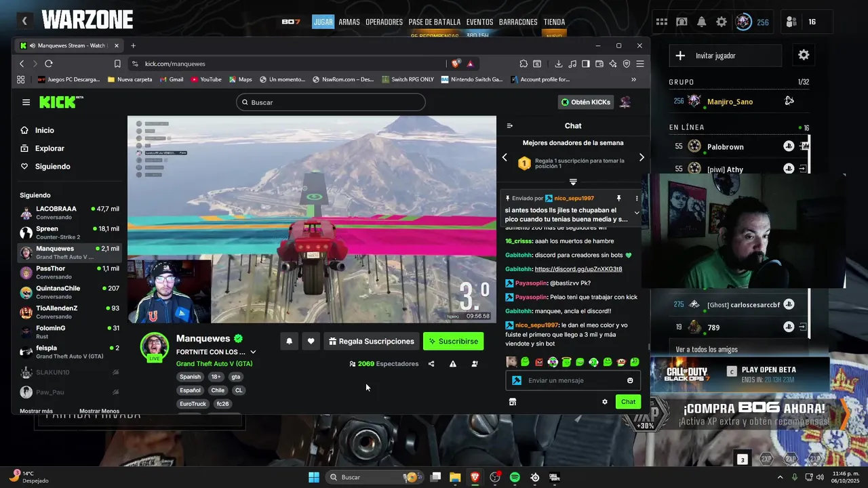Open Kick profile avatar menu
Image resolution: width=868 pixels, height=488 pixels.
(625, 102)
